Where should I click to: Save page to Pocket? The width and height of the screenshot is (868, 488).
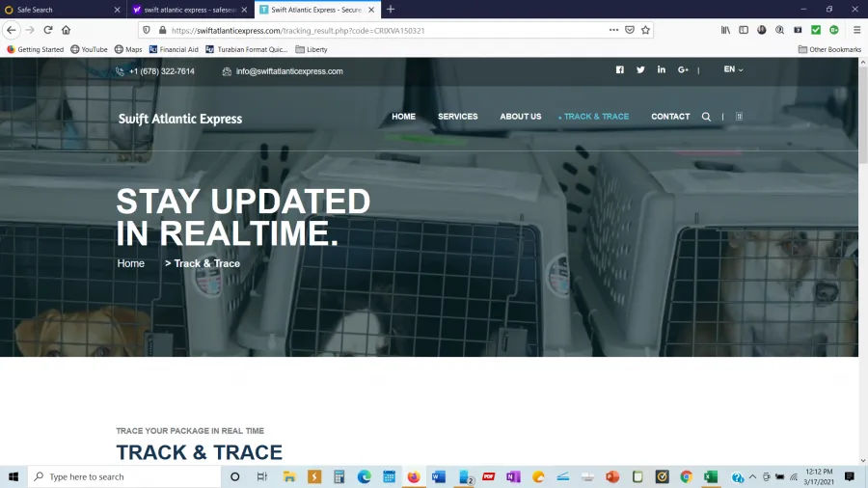coord(630,30)
